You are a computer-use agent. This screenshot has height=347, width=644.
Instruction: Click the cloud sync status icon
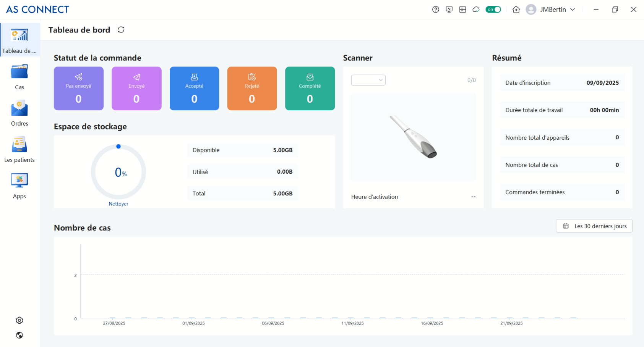476,10
